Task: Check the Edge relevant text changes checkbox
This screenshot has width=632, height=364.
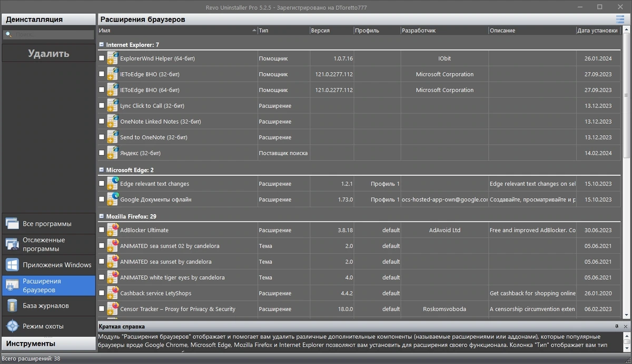Action: [x=102, y=184]
